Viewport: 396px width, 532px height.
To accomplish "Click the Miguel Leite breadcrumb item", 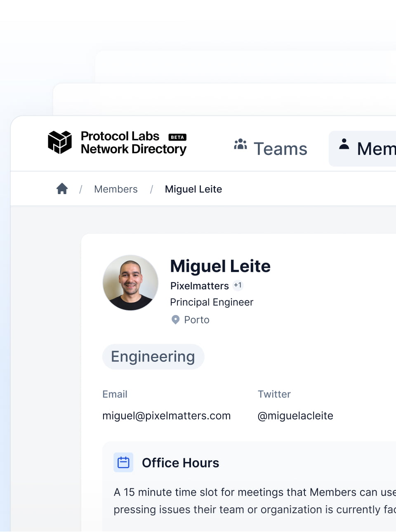I will (x=193, y=189).
